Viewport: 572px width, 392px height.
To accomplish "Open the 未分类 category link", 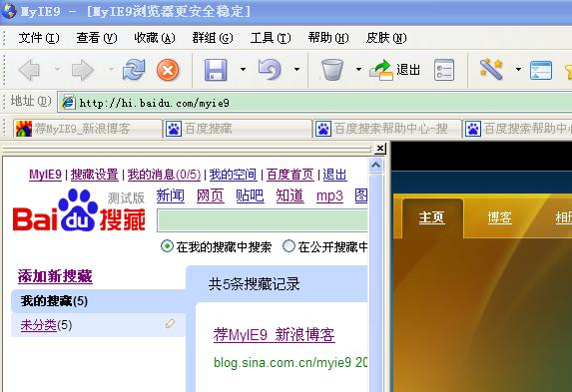I will (39, 324).
